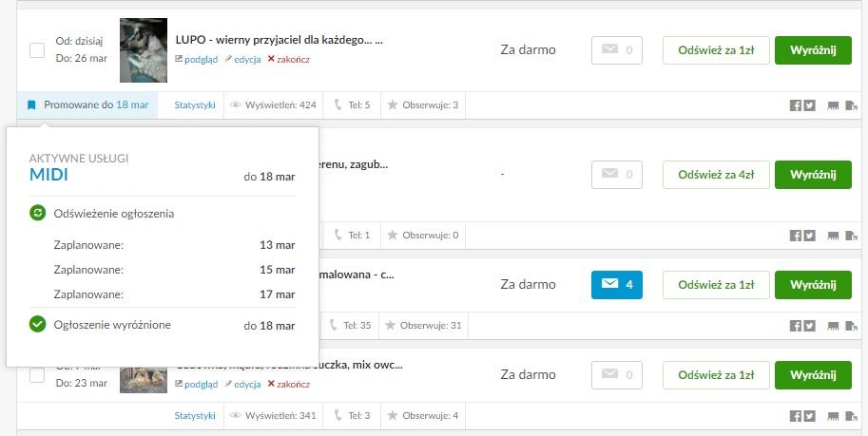This screenshot has width=868, height=436.
Task: Click the bookmark icon beside Promowane do 18 mar
Action: pos(31,104)
